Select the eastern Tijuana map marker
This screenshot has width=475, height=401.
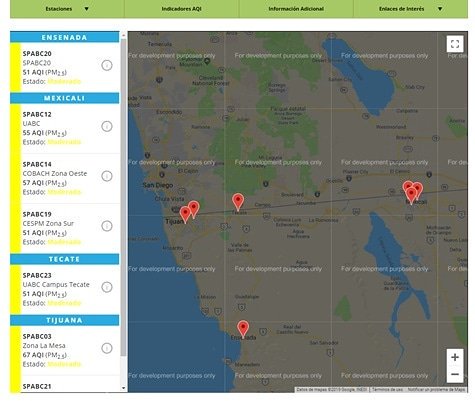(194, 208)
